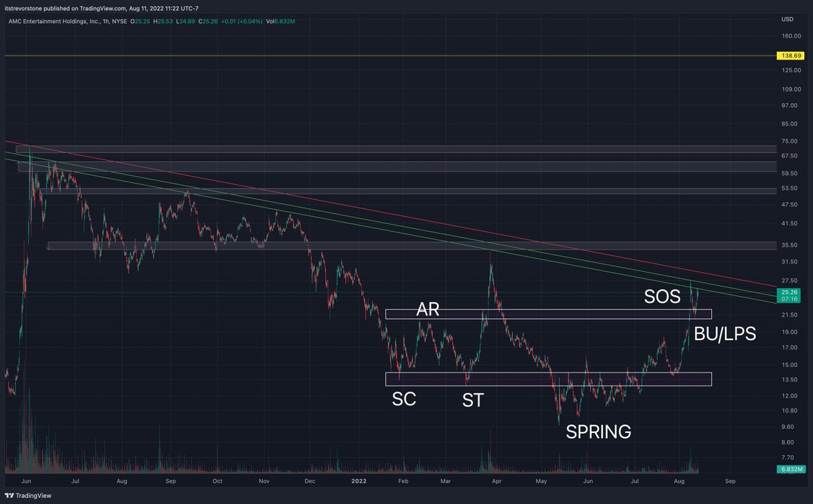This screenshot has width=813, height=504.
Task: Select the ST annotation text
Action: 473,400
